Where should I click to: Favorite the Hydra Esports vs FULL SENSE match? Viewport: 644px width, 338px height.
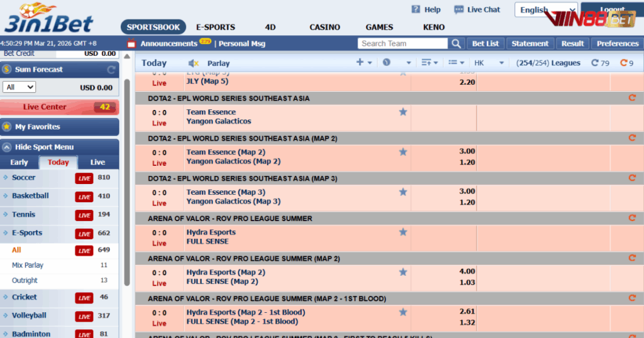[403, 232]
